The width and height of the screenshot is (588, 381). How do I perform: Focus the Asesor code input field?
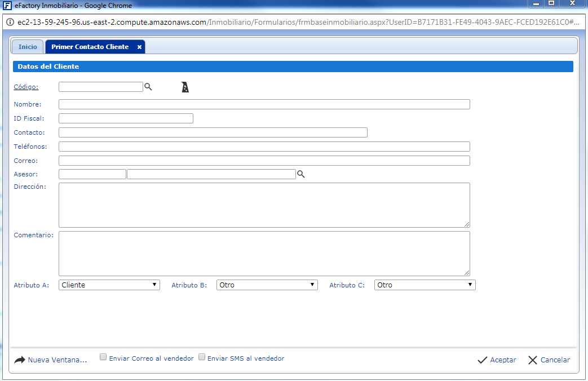(92, 174)
